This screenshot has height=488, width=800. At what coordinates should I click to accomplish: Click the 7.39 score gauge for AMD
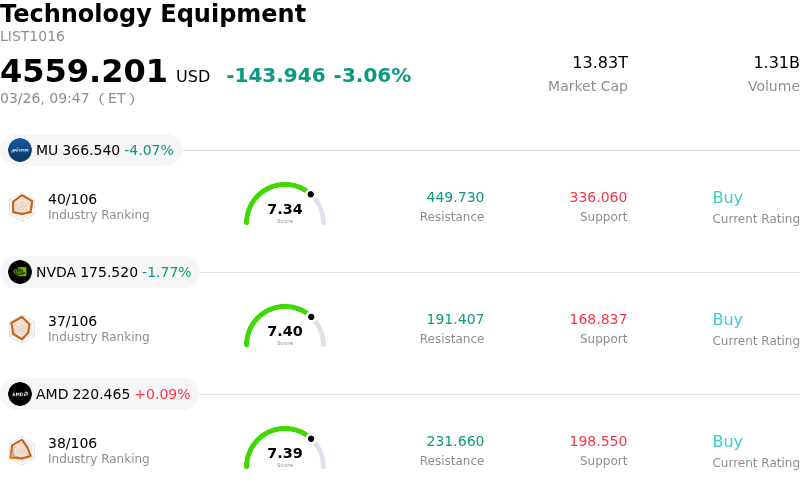[285, 450]
